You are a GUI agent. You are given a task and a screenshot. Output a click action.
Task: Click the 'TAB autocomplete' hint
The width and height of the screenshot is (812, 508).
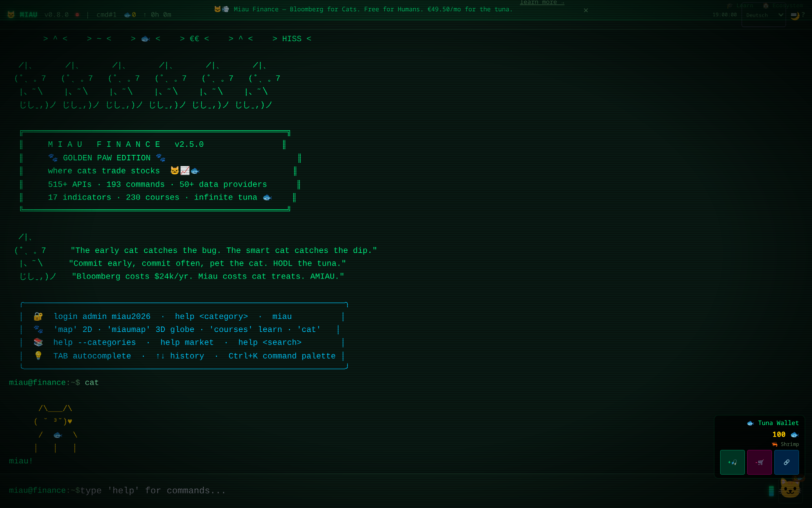(92, 356)
